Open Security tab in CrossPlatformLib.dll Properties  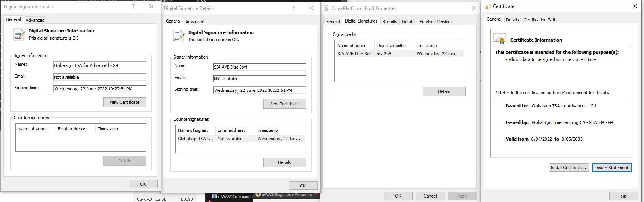click(x=389, y=21)
